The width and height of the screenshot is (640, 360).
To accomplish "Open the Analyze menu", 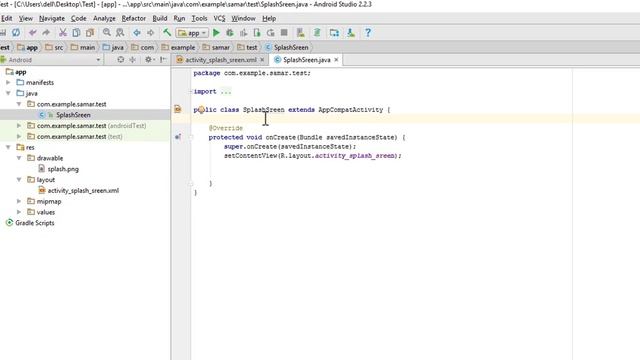I will [104, 18].
